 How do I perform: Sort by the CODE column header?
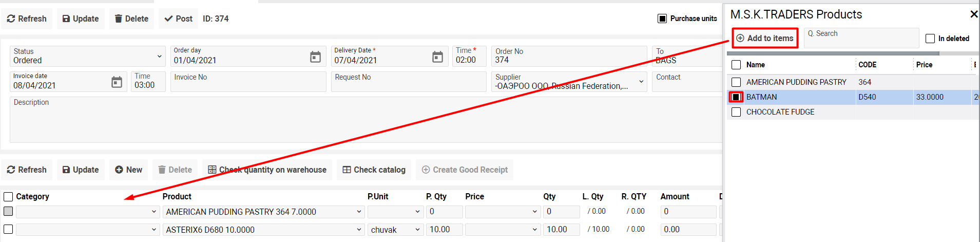point(868,65)
